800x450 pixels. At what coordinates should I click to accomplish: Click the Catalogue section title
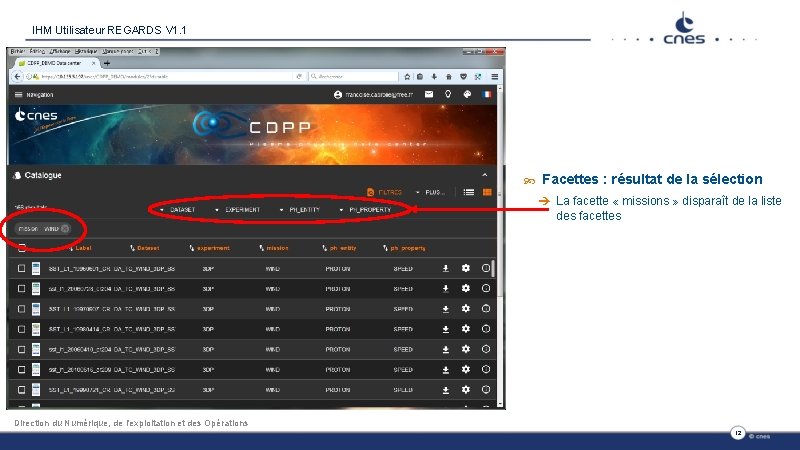[x=43, y=176]
